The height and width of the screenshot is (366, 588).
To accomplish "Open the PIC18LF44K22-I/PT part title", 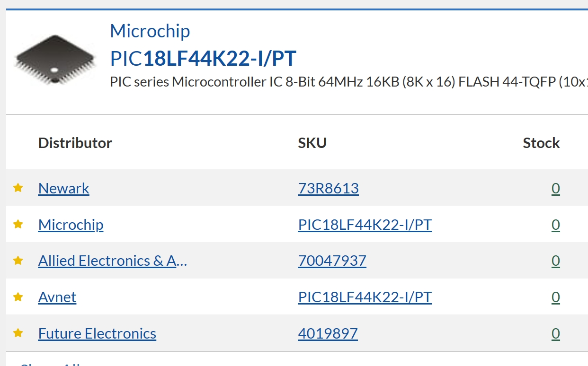I will pyautogui.click(x=203, y=59).
